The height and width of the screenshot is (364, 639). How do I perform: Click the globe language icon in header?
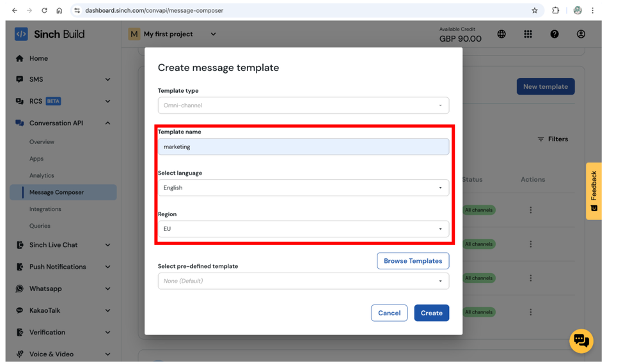[x=501, y=35]
